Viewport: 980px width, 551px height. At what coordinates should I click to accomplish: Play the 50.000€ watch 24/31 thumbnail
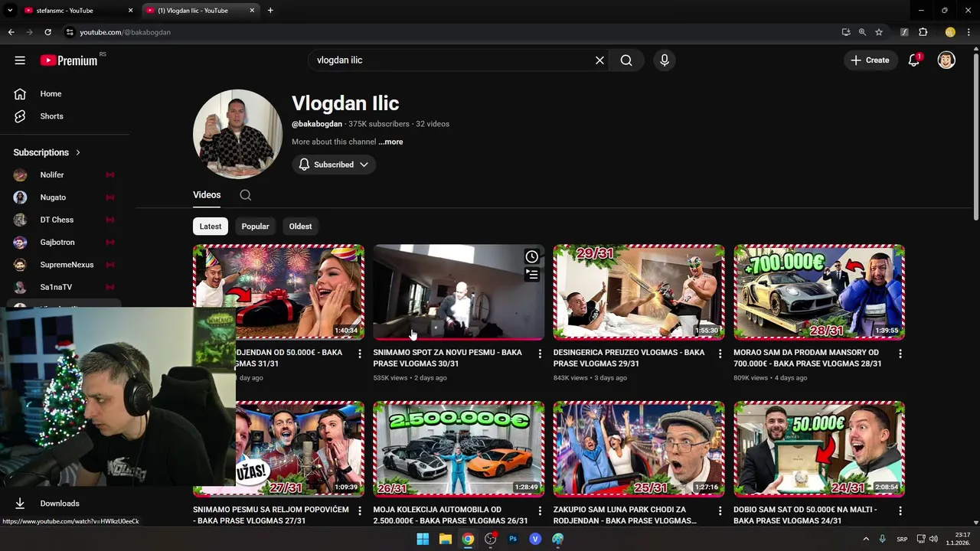(x=819, y=448)
